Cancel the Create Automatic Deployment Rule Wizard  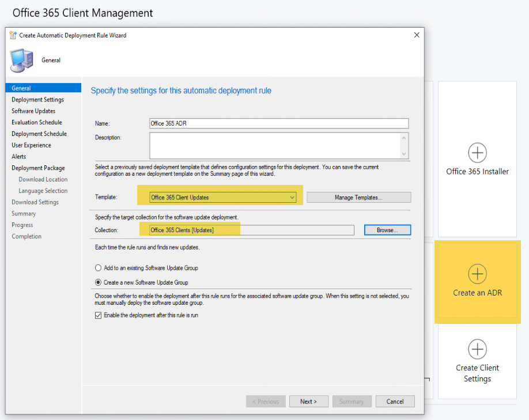[x=395, y=401]
